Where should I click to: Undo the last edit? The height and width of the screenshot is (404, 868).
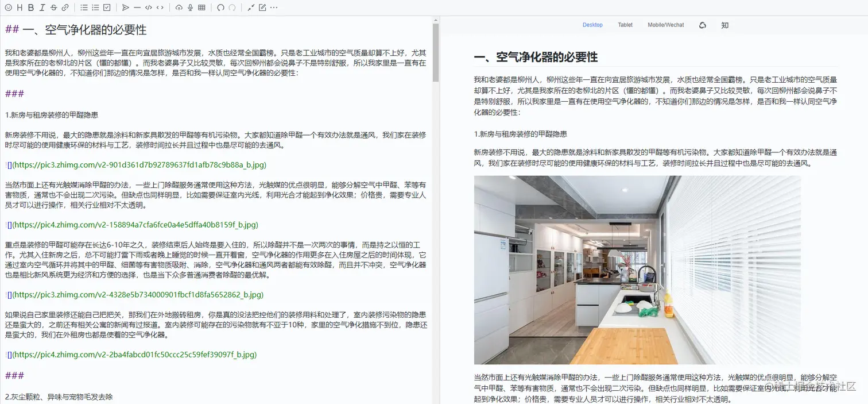click(x=220, y=7)
